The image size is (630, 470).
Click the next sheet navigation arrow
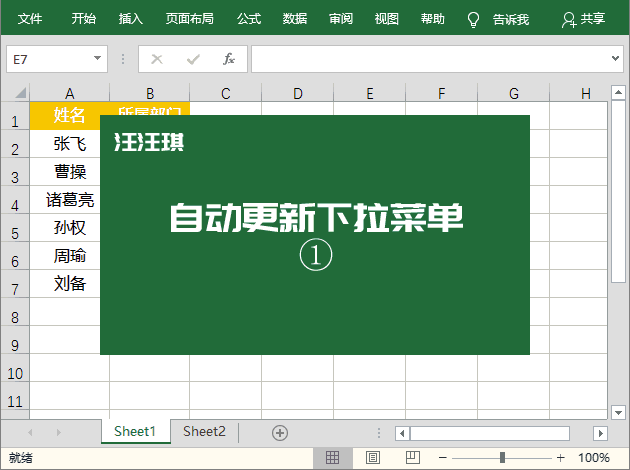[x=59, y=433]
